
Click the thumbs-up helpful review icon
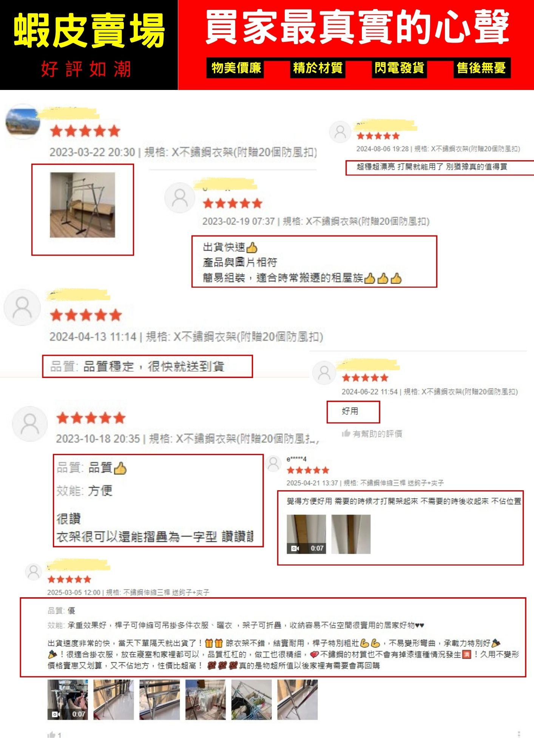(346, 433)
